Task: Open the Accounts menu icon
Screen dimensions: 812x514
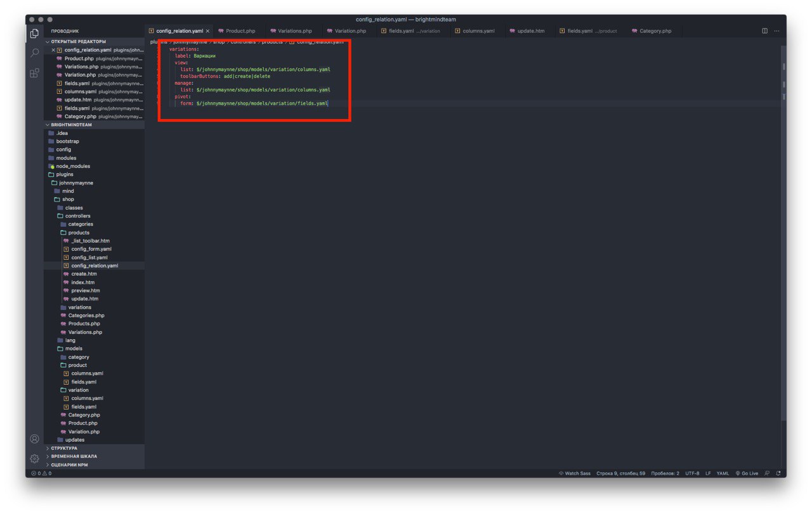Action: 34,439
